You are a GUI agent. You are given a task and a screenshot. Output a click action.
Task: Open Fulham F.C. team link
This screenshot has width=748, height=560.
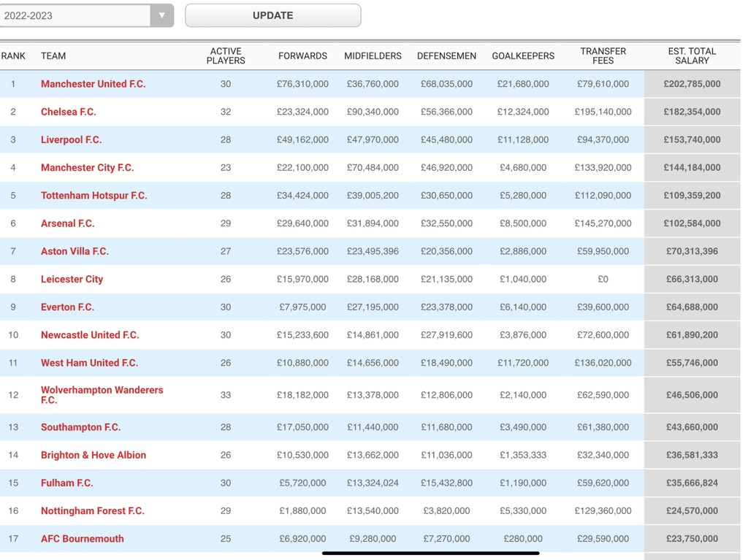coord(66,483)
